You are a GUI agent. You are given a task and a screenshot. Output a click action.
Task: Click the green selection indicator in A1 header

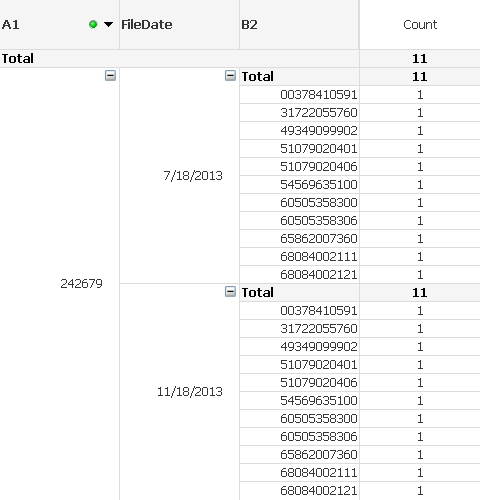tap(93, 24)
